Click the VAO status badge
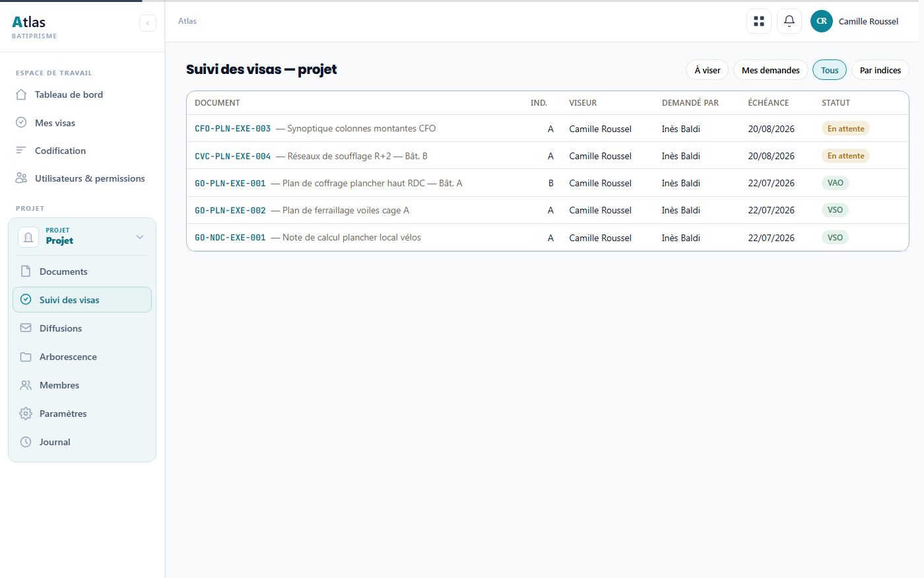924x578 pixels. 836,183
